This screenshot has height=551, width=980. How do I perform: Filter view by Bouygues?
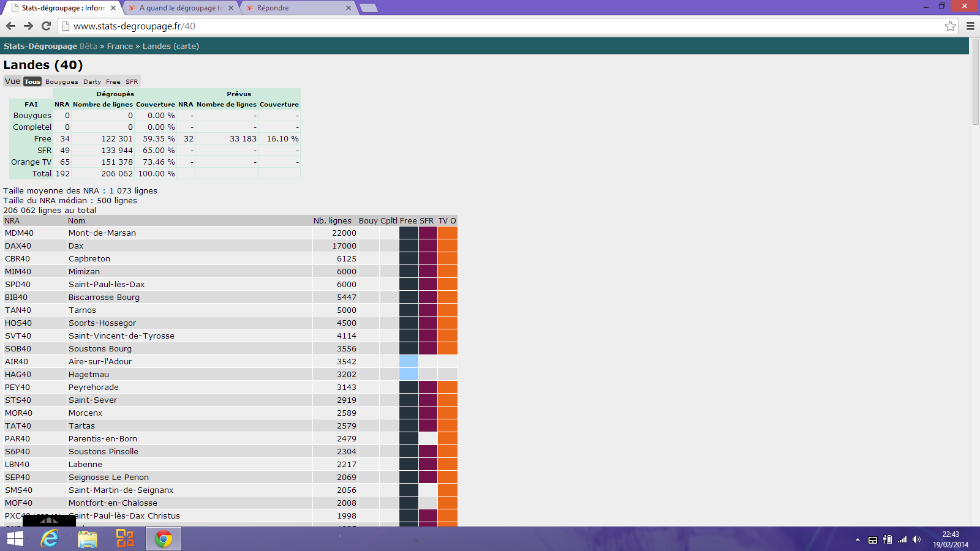pyautogui.click(x=62, y=81)
